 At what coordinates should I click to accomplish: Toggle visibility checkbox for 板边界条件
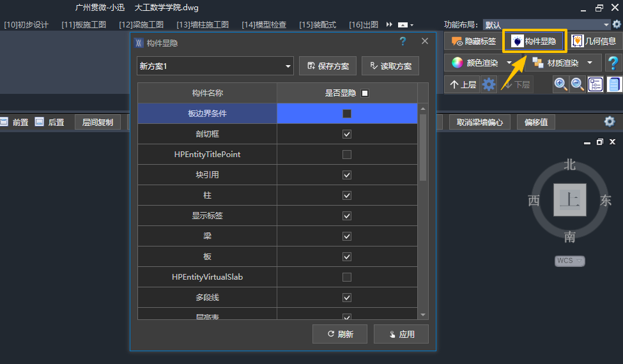347,114
